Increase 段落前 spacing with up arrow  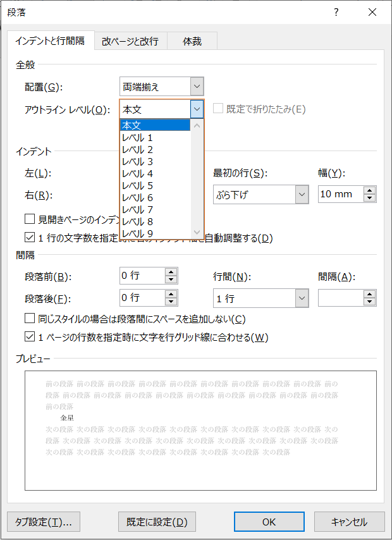click(171, 273)
